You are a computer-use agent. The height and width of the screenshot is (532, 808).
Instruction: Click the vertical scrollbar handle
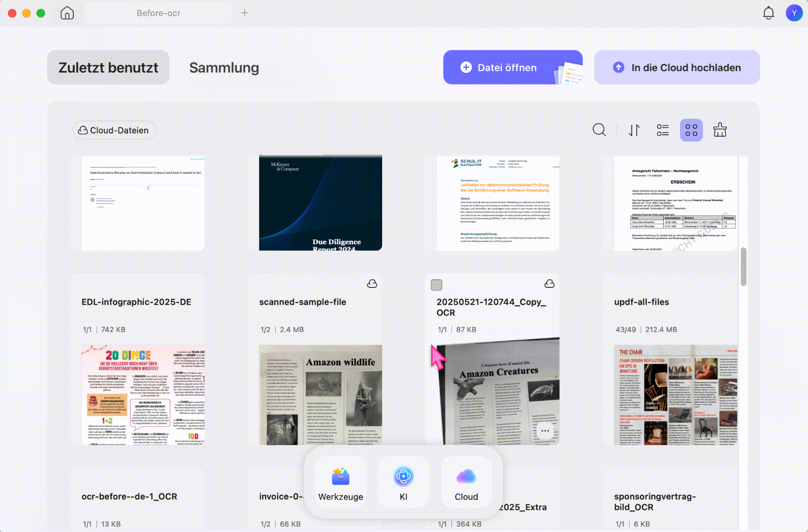[743, 266]
